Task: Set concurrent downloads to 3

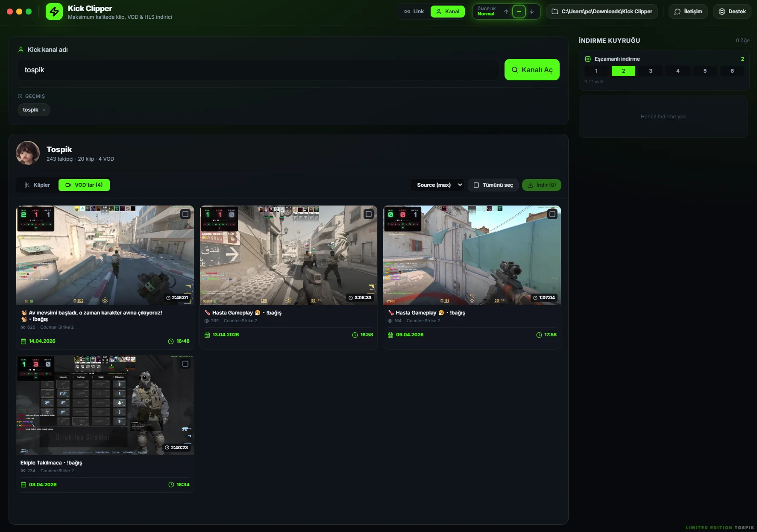Action: (651, 71)
